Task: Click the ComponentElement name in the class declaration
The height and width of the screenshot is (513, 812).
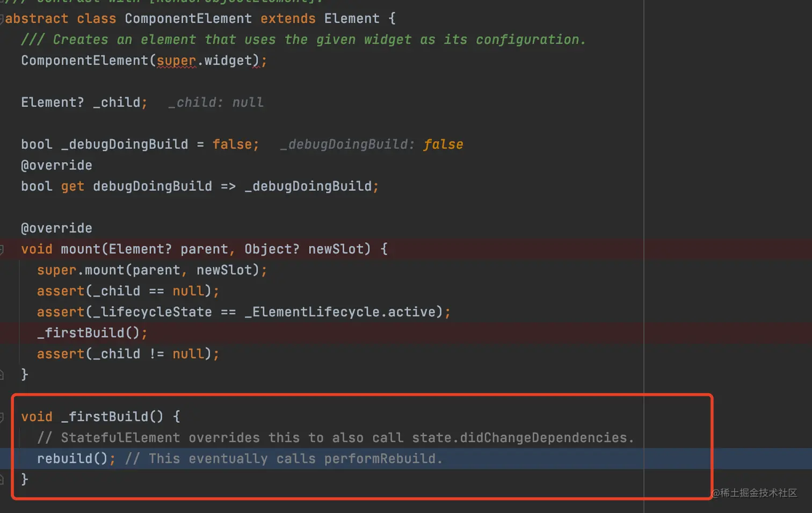Action: pyautogui.click(x=188, y=19)
